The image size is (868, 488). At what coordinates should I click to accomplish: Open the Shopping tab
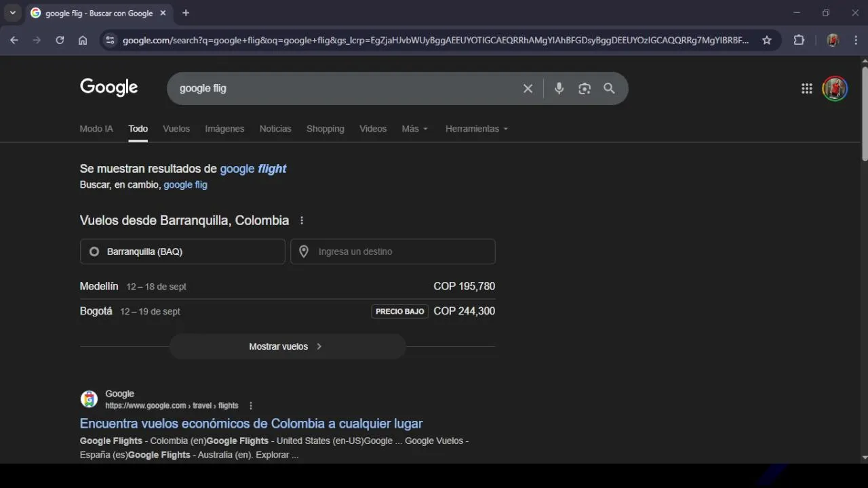pos(325,129)
